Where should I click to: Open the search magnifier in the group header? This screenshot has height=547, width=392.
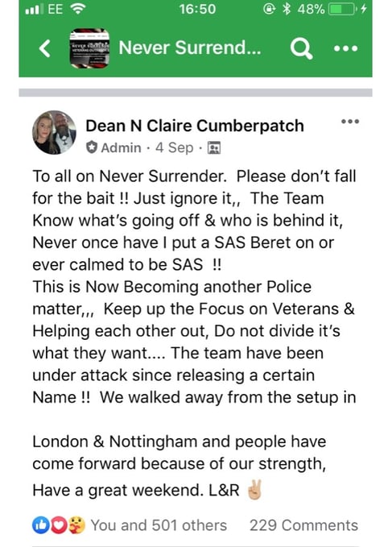pyautogui.click(x=301, y=48)
